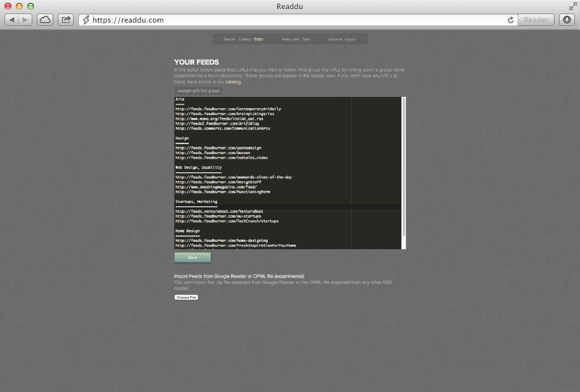Click the 'Import Feeds from Google Reader' heading

coord(239,276)
